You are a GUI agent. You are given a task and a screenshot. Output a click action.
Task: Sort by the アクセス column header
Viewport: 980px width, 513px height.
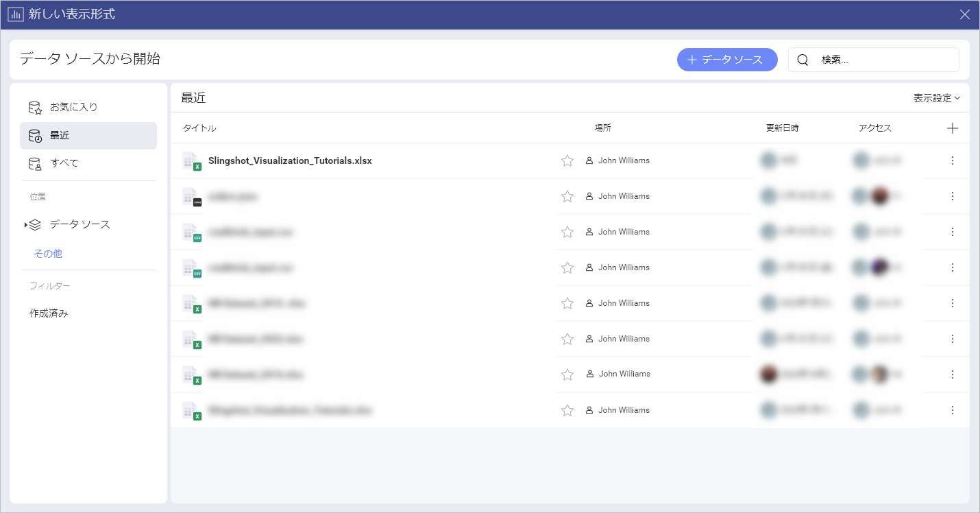pos(875,128)
